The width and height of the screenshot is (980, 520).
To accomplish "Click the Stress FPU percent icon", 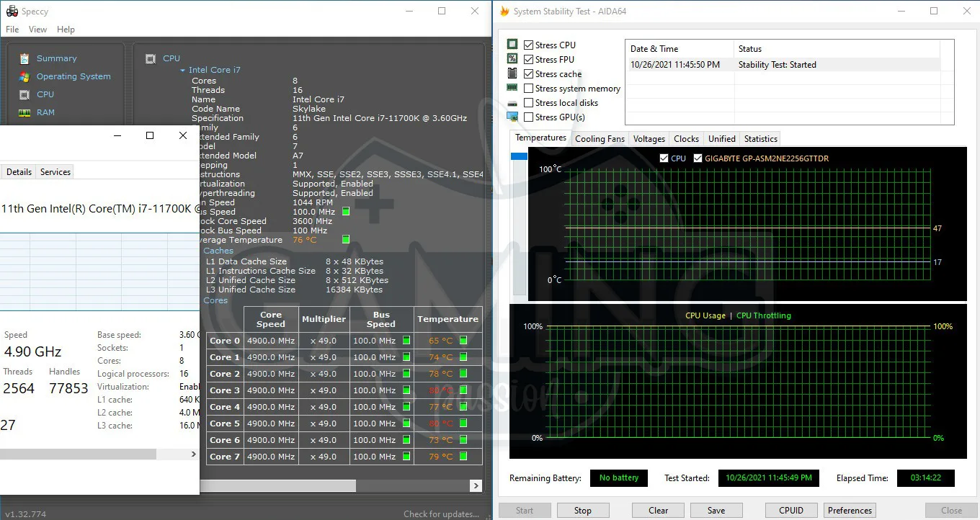I will 512,59.
